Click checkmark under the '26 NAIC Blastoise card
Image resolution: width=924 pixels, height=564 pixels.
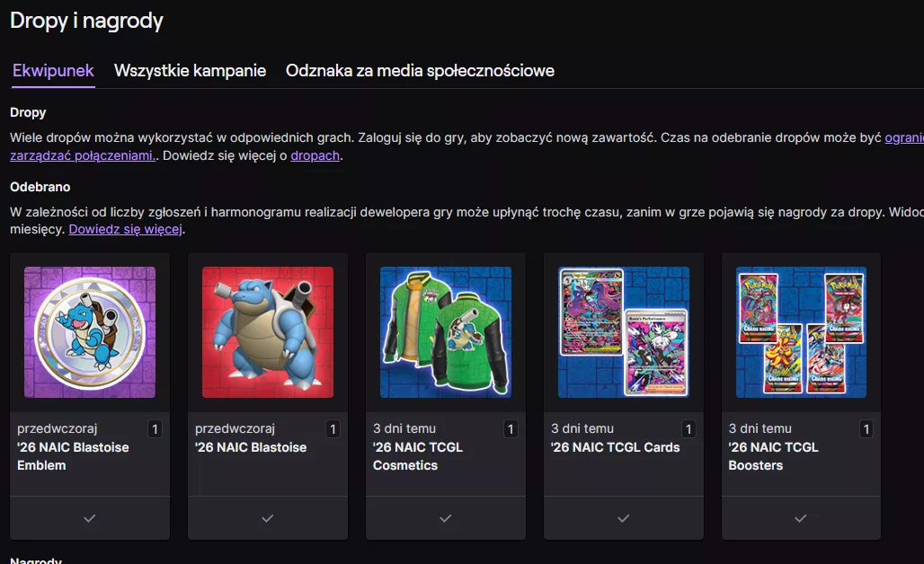pyautogui.click(x=268, y=518)
